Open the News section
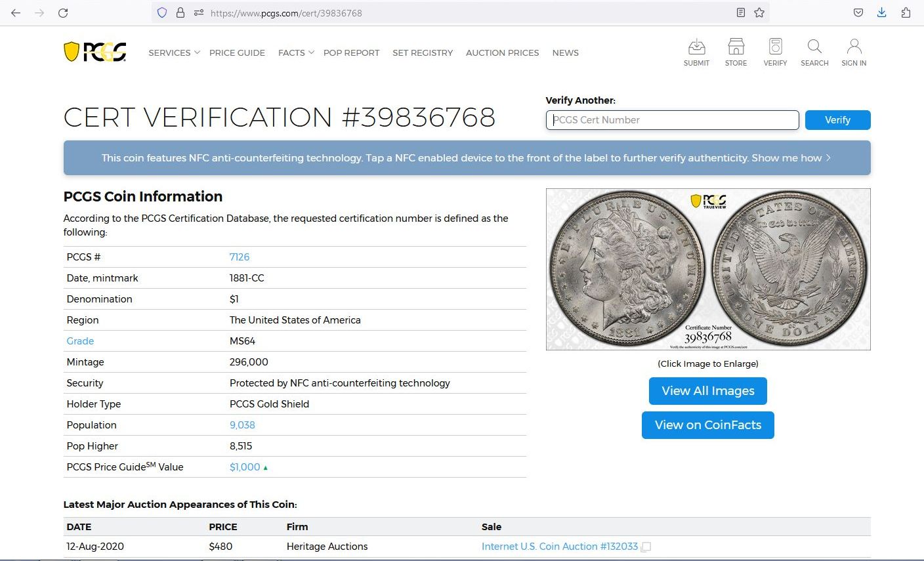 coord(565,52)
